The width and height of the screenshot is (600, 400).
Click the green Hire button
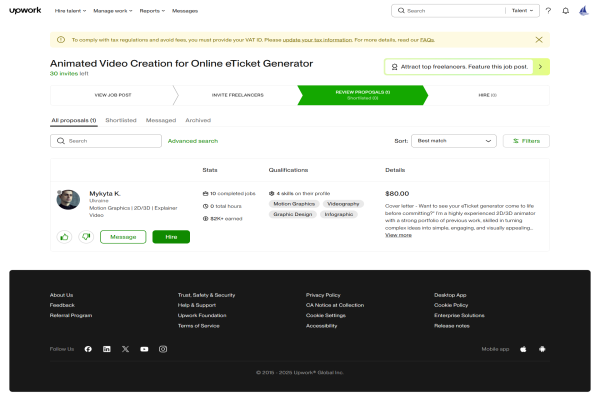click(171, 237)
